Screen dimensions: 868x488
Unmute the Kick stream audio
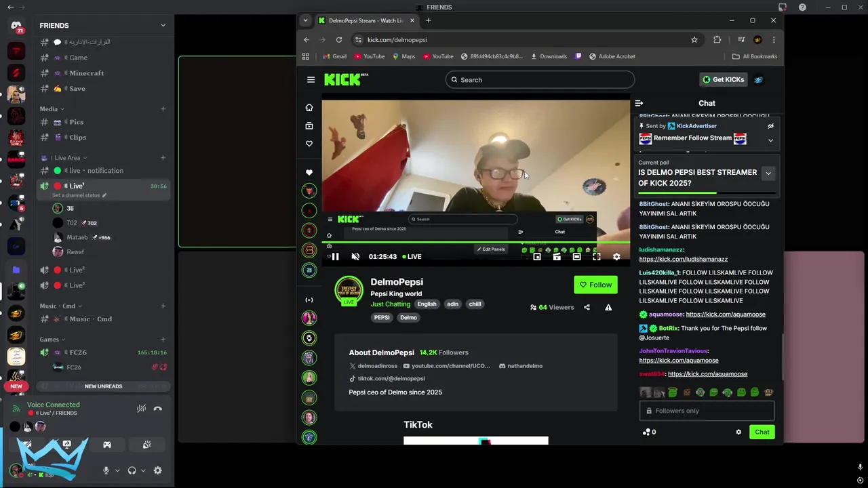click(x=355, y=257)
